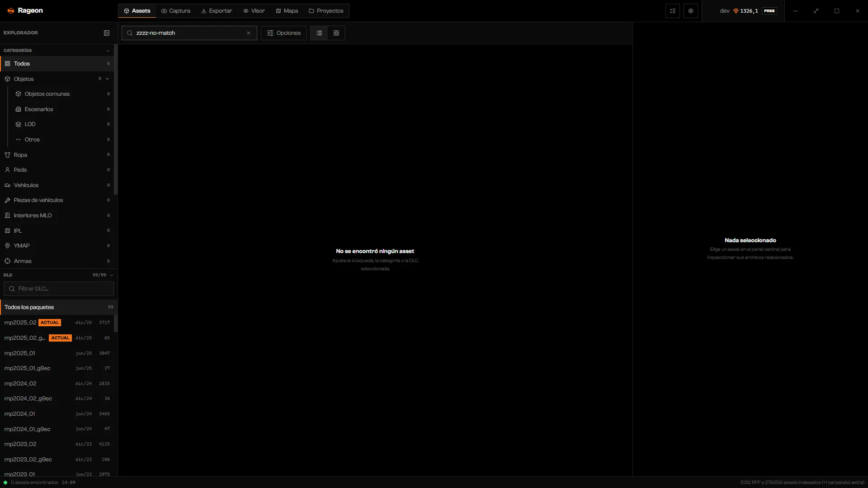The height and width of the screenshot is (488, 868).
Task: Select the Objetos comunes subcategory
Action: coord(62,94)
